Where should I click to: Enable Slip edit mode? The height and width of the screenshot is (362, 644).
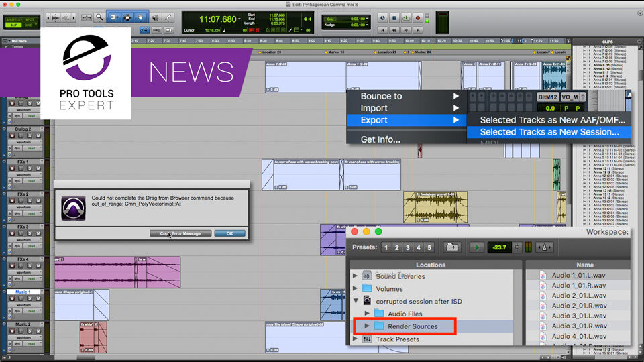pos(14,25)
